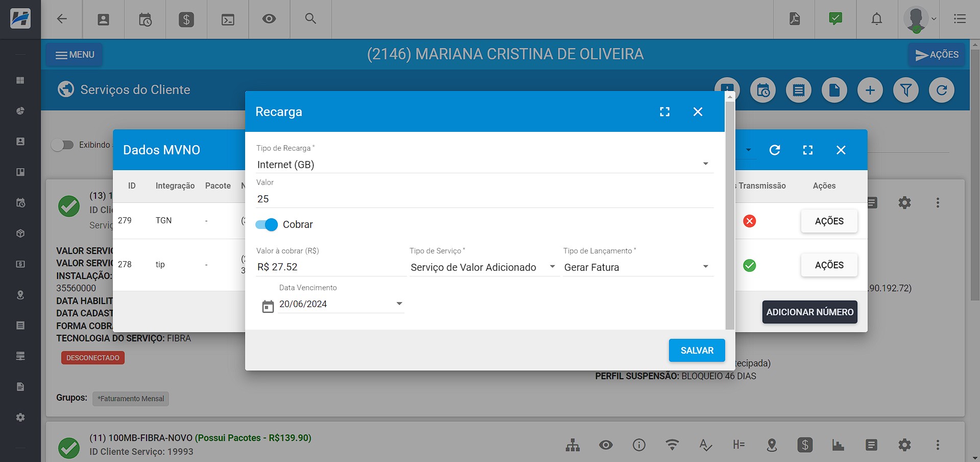Click the application logo at top left
Screen dimensions: 980x462
[20, 19]
